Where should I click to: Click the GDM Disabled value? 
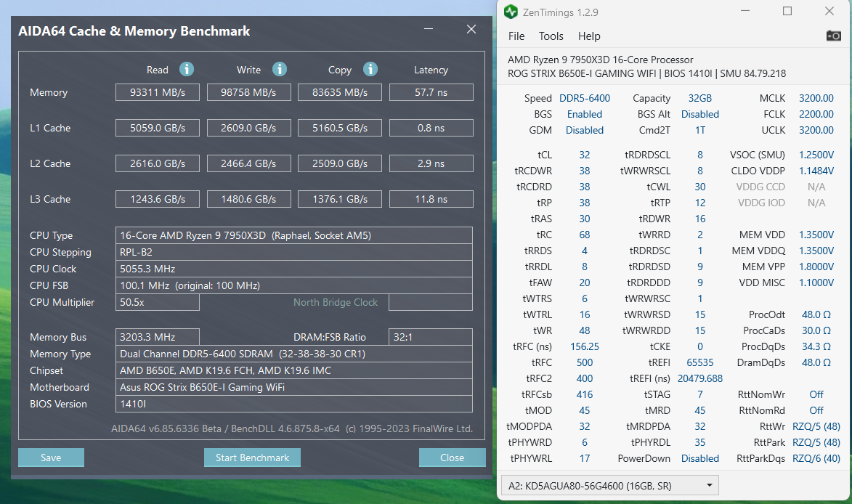tap(585, 130)
